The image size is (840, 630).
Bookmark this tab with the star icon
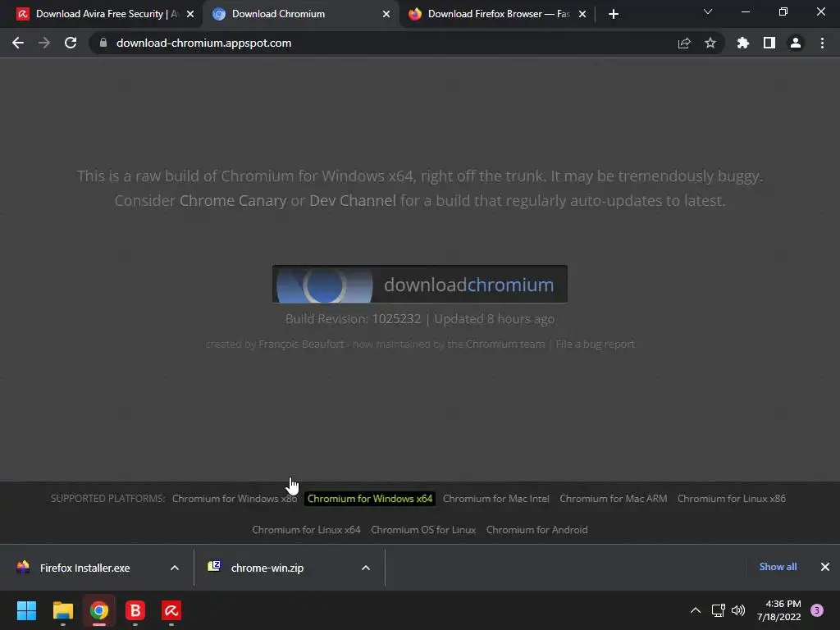[710, 43]
